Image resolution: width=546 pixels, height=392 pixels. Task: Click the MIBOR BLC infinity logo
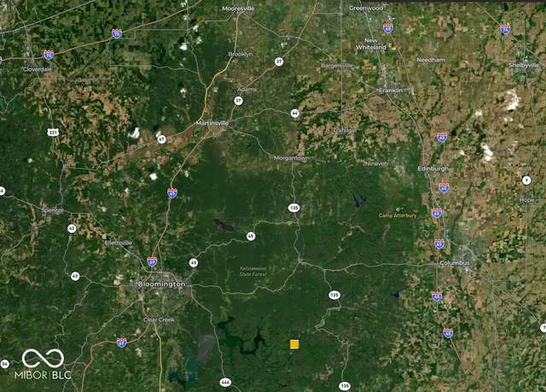43,358
